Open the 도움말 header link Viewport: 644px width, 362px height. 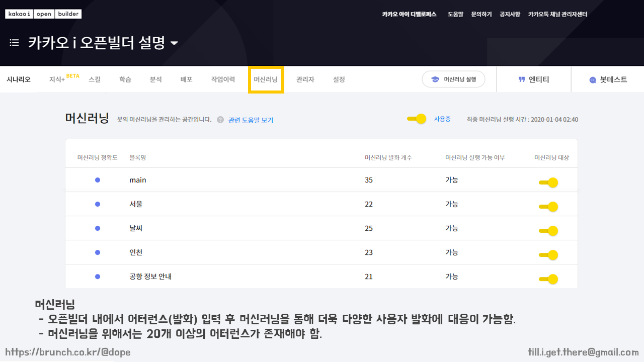click(455, 14)
